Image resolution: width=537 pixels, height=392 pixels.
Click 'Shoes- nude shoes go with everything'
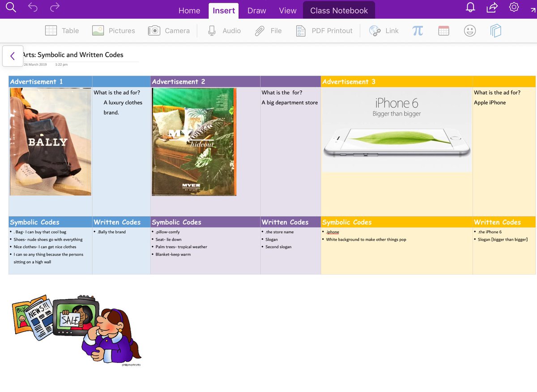[x=48, y=240]
